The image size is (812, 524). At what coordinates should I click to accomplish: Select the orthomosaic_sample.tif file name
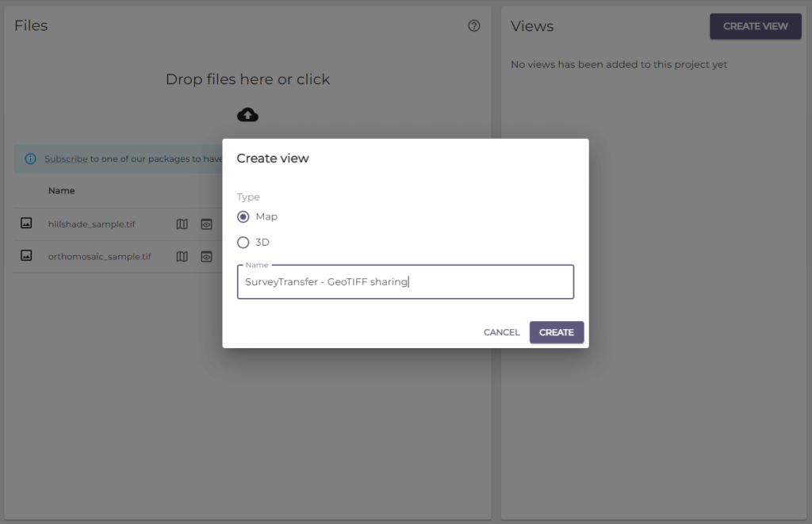tap(99, 256)
